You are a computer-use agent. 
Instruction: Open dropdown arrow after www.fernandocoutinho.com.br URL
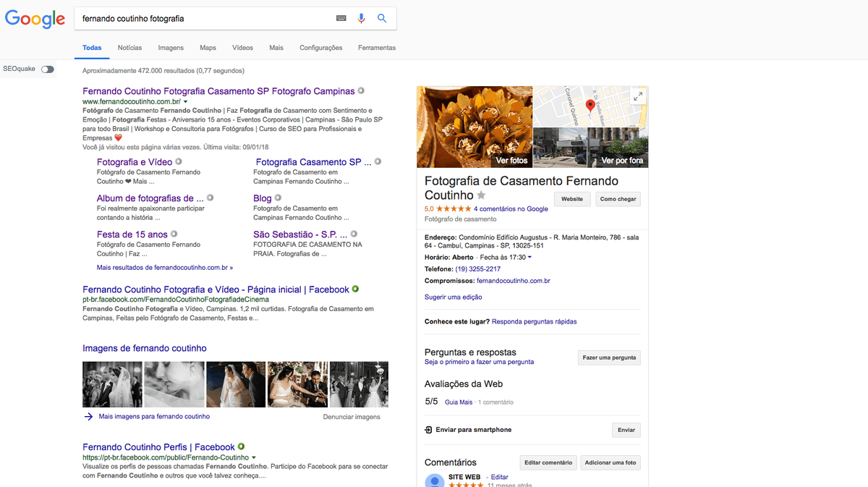tap(185, 103)
